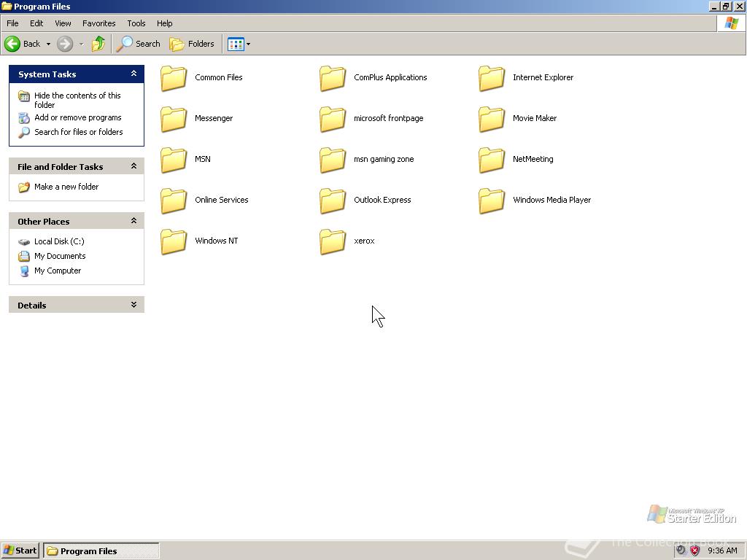Screen dimensions: 747x560
Task: Open the Tools menu
Action: [x=136, y=23]
